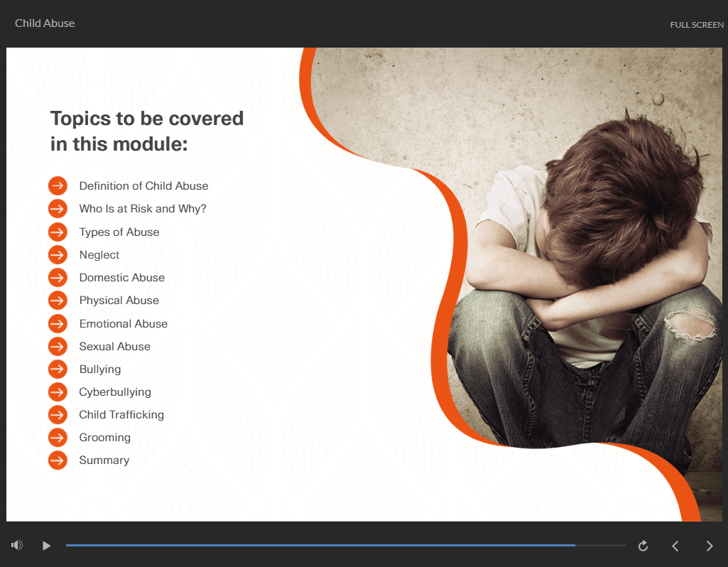Click arrow icon beside Summary

tap(58, 460)
